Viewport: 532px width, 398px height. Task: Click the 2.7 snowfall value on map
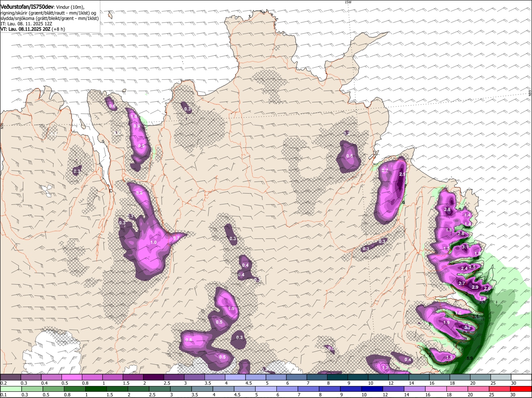click(462, 283)
